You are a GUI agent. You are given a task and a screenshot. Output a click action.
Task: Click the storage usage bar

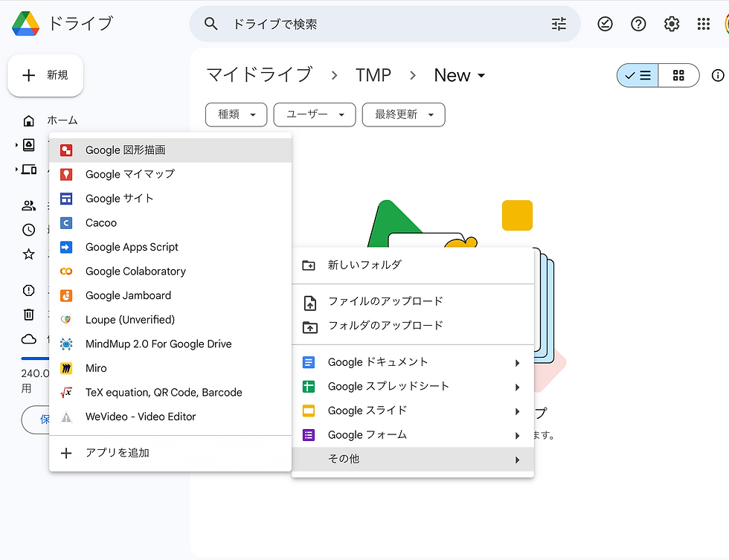coord(35,358)
